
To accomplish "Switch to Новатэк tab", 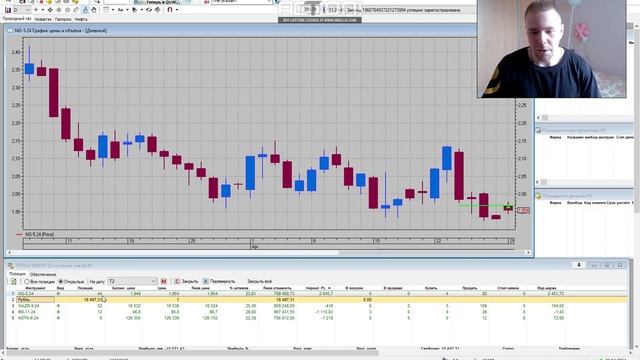I will (43, 19).
